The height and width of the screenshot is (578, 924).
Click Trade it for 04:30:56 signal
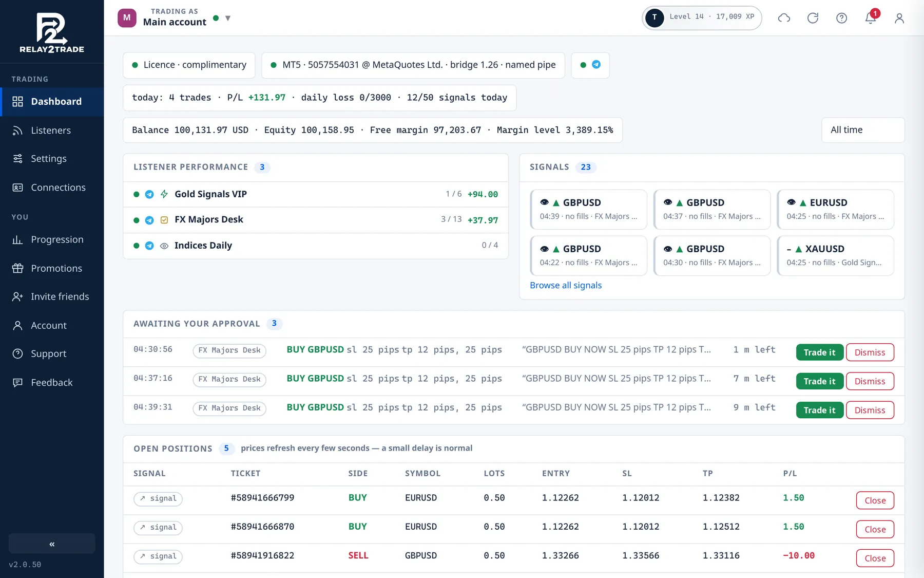[x=819, y=352]
